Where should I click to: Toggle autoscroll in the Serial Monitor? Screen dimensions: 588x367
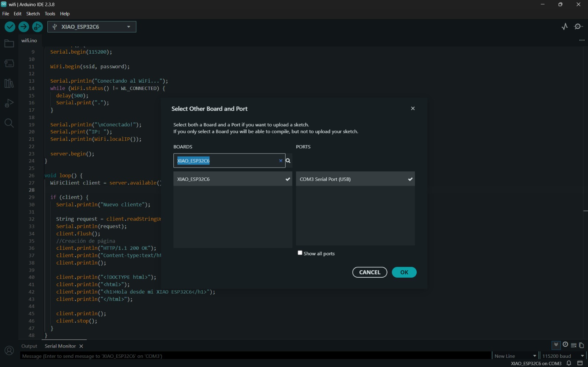pyautogui.click(x=556, y=345)
